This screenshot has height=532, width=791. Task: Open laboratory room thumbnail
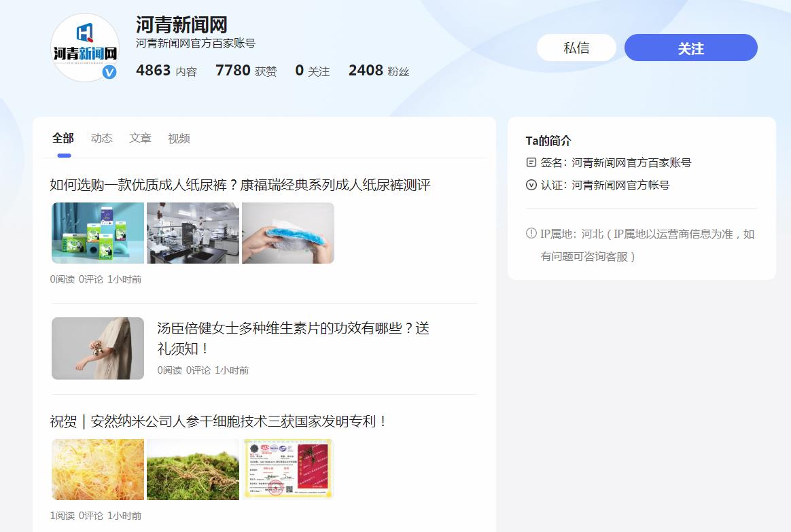pyautogui.click(x=193, y=233)
